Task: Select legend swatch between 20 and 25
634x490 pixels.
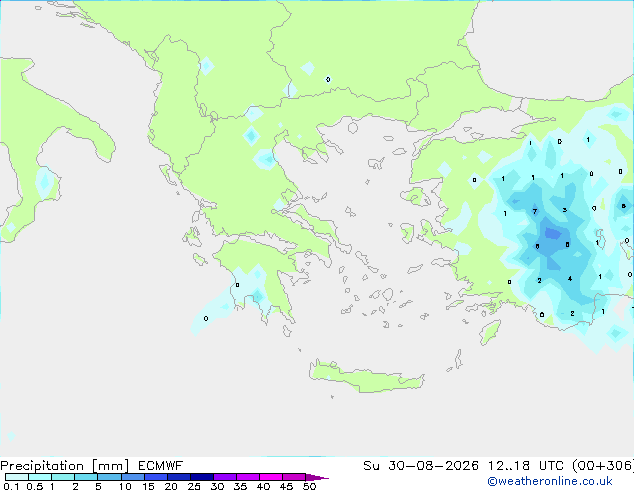Action: pyautogui.click(x=178, y=477)
